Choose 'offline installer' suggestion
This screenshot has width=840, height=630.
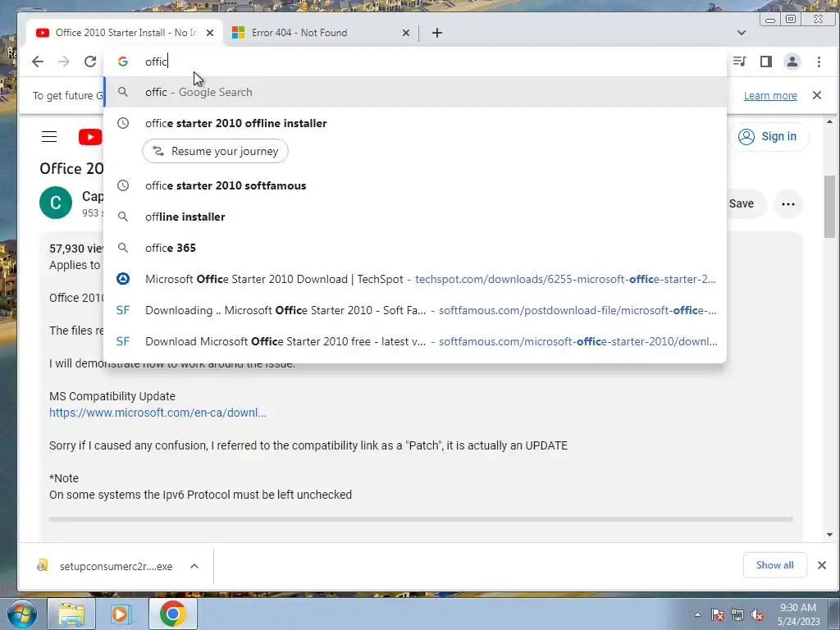tap(415, 217)
